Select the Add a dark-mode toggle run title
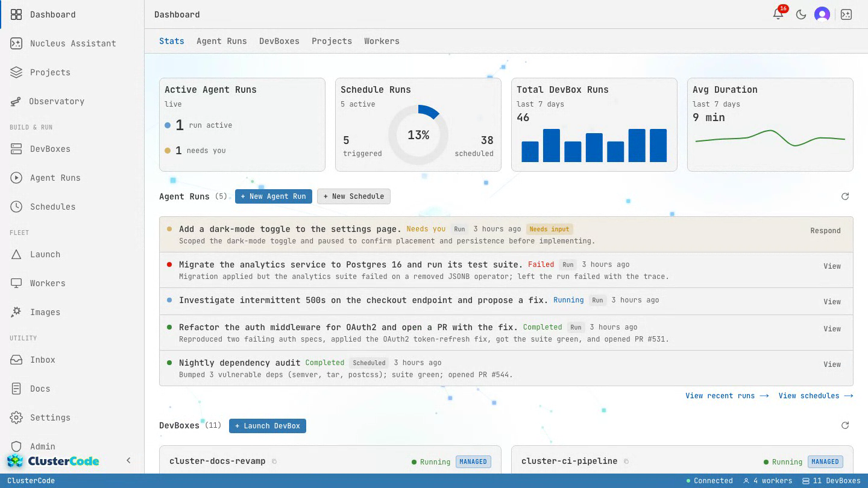 coord(290,229)
